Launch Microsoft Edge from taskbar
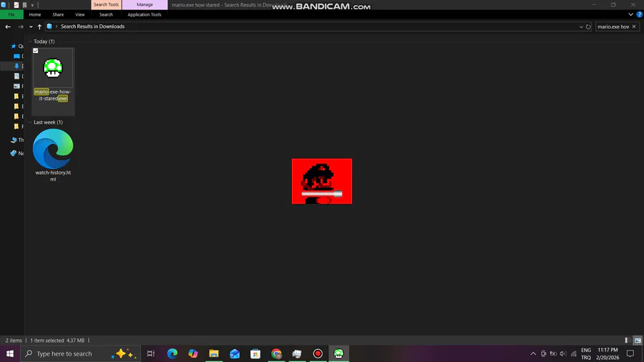Screen dimensions: 644x362 click(172, 353)
